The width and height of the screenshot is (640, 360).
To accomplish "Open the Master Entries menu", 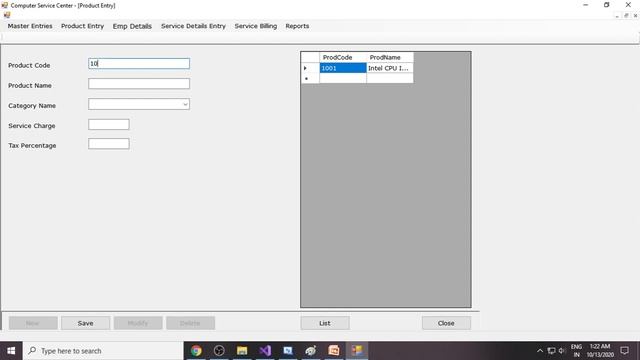I will pyautogui.click(x=30, y=26).
